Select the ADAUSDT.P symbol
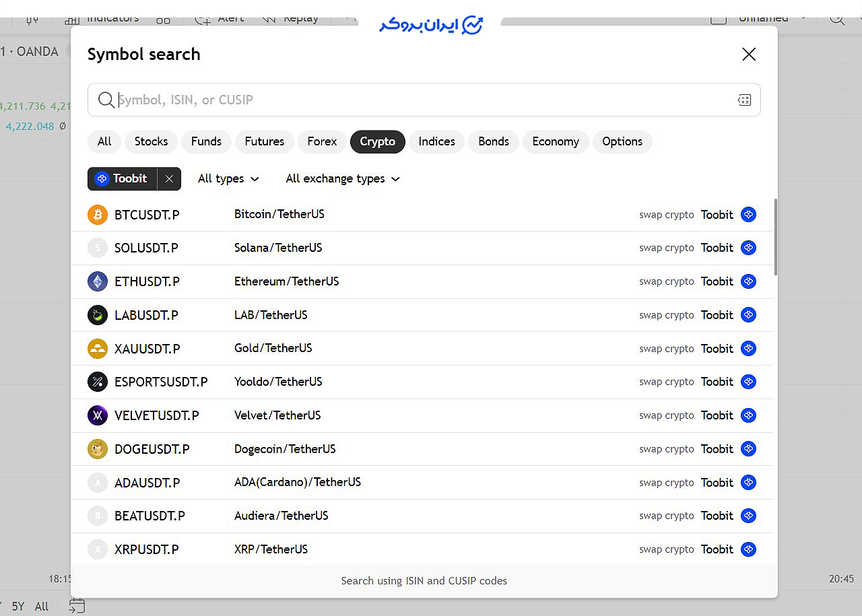 (147, 483)
